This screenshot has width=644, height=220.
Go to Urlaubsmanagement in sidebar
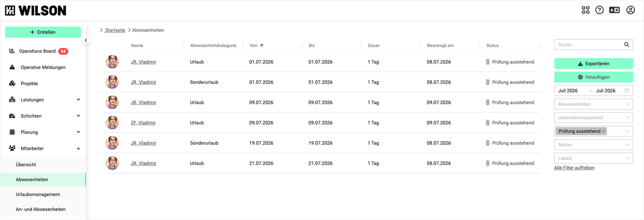click(x=38, y=194)
